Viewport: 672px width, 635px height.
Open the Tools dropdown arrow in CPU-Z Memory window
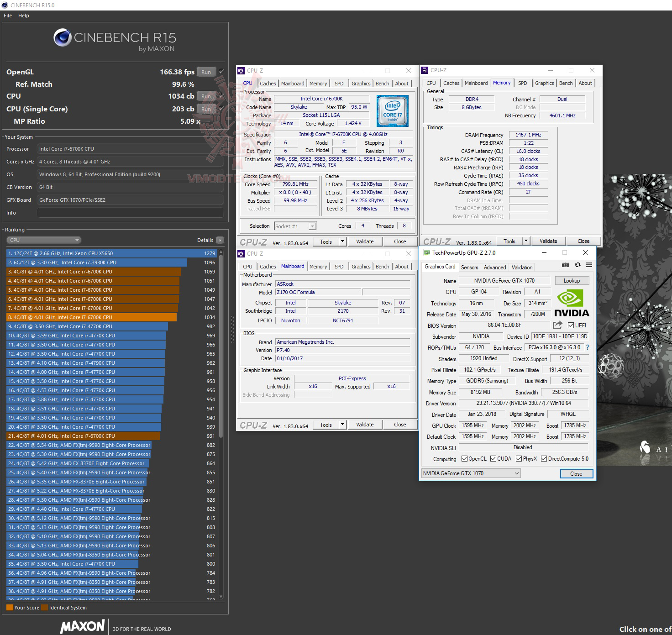tap(526, 241)
